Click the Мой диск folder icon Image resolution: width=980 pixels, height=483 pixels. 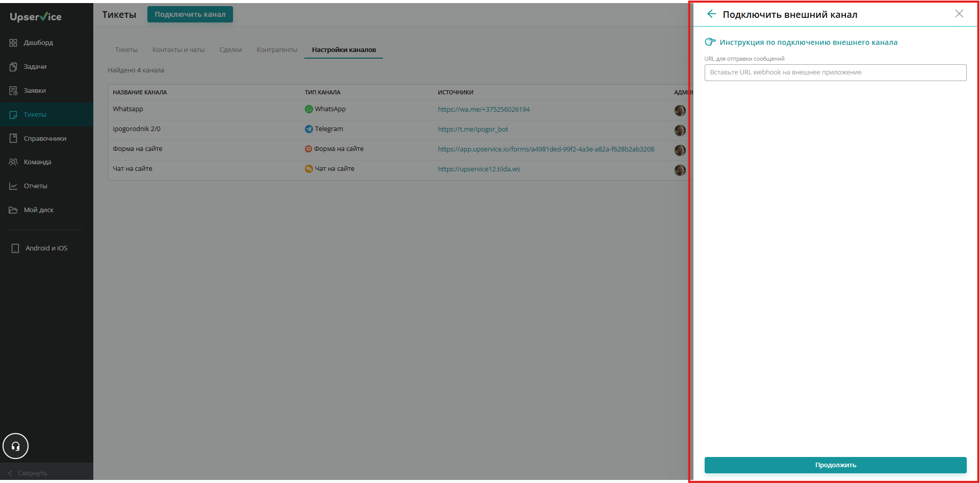(13, 210)
